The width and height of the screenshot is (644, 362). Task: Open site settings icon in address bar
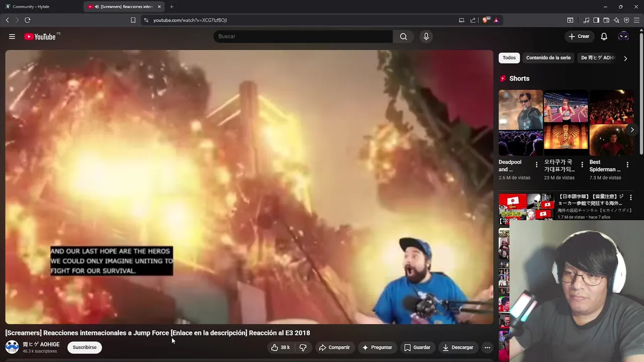coord(146,20)
